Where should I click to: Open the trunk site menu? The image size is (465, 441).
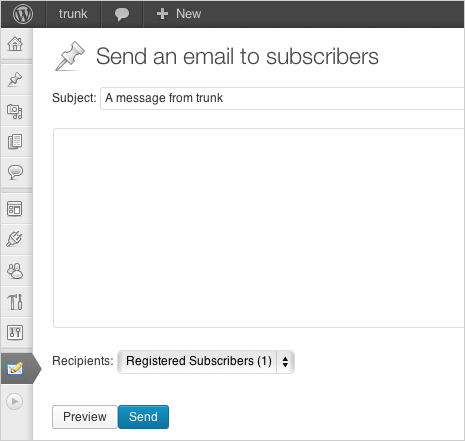(73, 14)
